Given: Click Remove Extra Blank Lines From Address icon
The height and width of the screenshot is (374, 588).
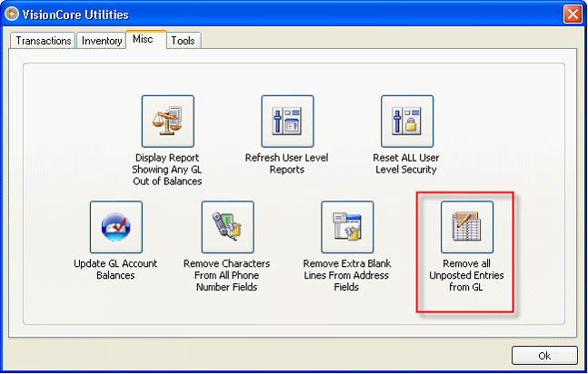Looking at the screenshot, I should point(347,227).
